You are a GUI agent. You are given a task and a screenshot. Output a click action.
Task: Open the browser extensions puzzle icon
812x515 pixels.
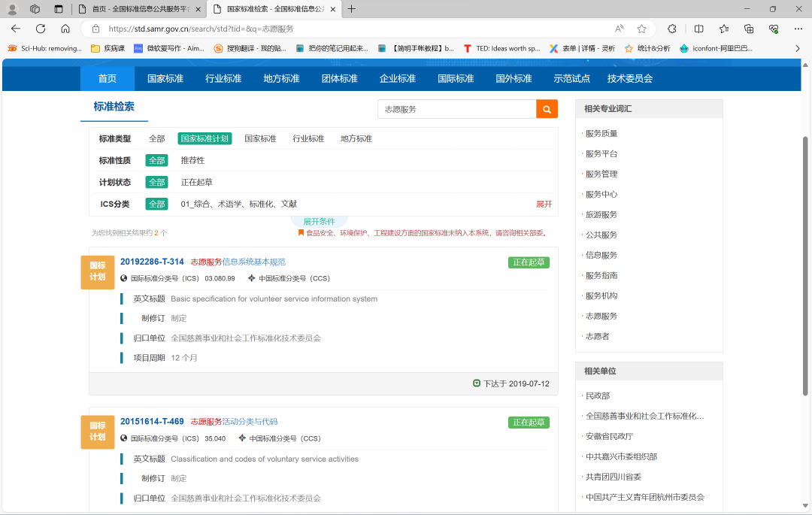click(x=672, y=29)
